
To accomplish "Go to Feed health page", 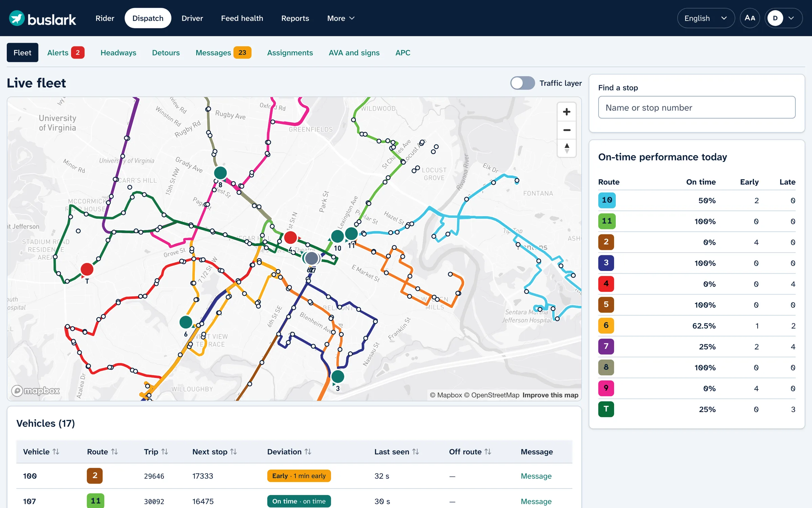I will coord(242,18).
